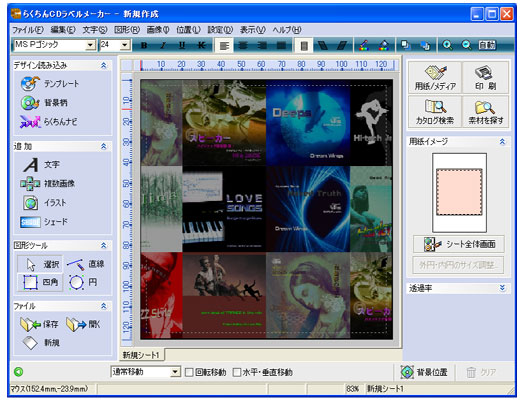Open the ファイル menu
Image resolution: width=522 pixels, height=400 pixels.
coord(28,30)
